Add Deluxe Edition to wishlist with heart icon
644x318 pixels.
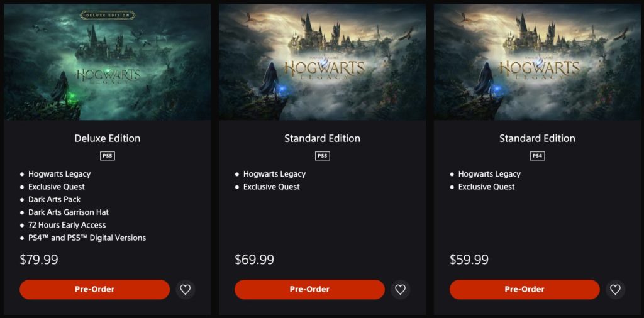point(186,290)
